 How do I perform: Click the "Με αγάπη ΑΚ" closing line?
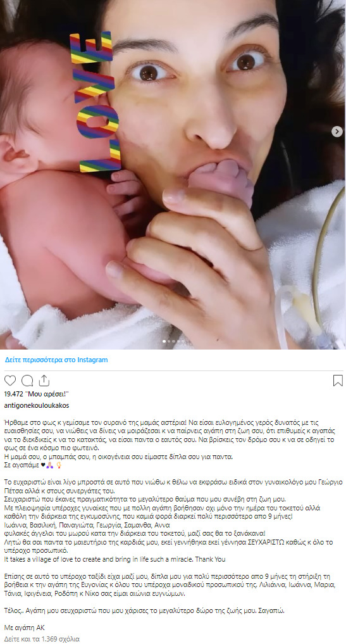click(24, 628)
